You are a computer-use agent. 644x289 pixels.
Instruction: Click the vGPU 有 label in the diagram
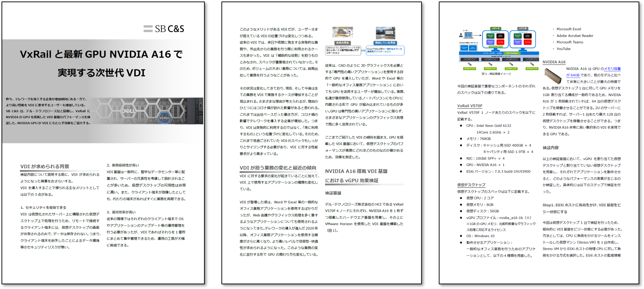[x=495, y=28]
